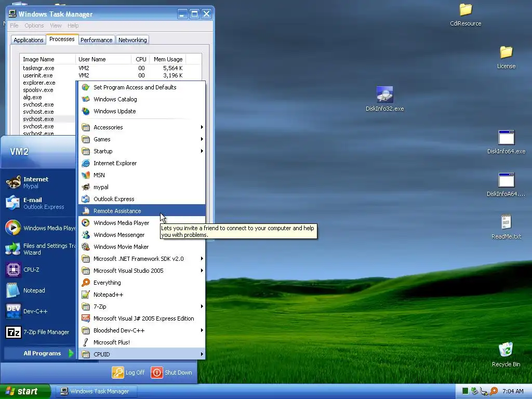Image resolution: width=532 pixels, height=399 pixels.
Task: Expand Microsoft .NET Framework SDK v2.0 submenu
Action: (142, 259)
